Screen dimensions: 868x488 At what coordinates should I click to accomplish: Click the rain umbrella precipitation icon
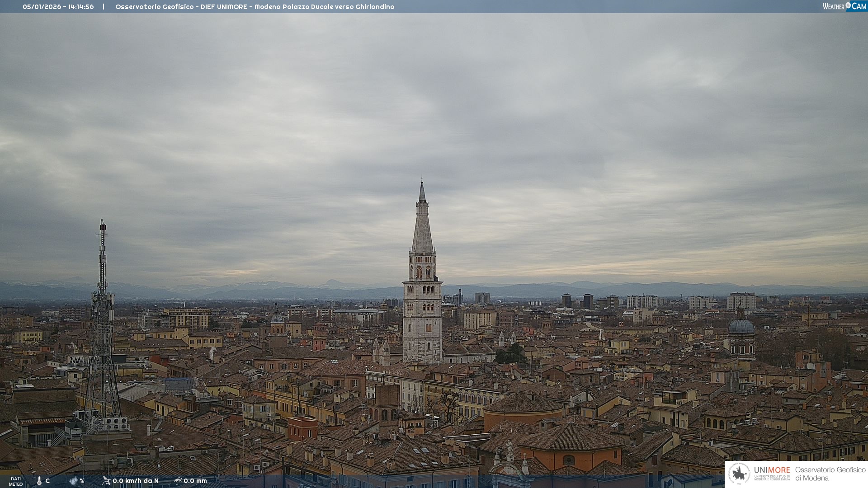(178, 481)
